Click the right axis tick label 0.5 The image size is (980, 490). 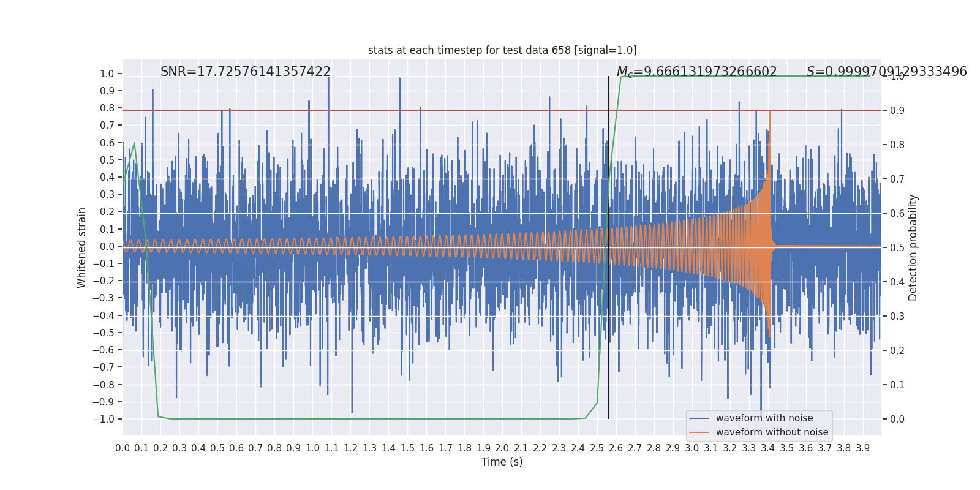pyautogui.click(x=897, y=247)
